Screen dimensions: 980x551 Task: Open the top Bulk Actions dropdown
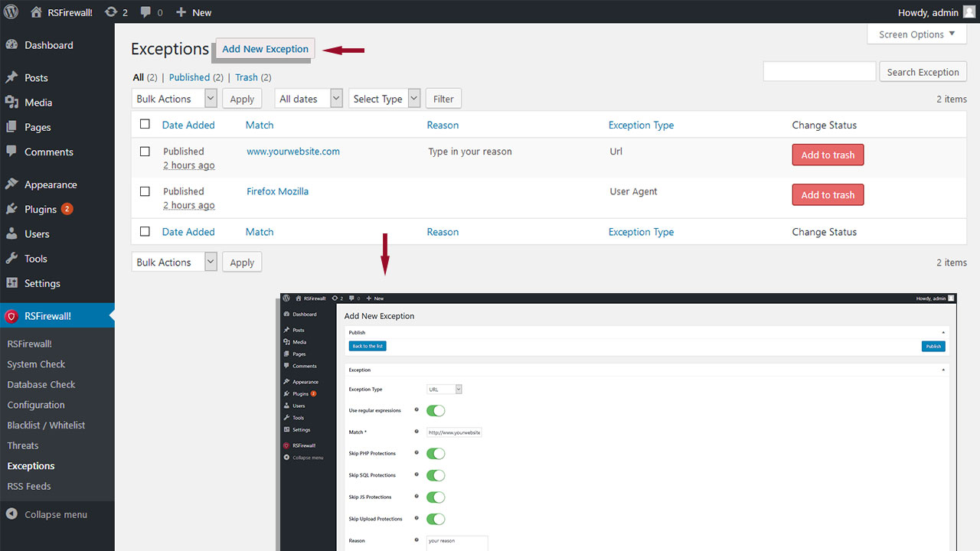[x=175, y=99]
